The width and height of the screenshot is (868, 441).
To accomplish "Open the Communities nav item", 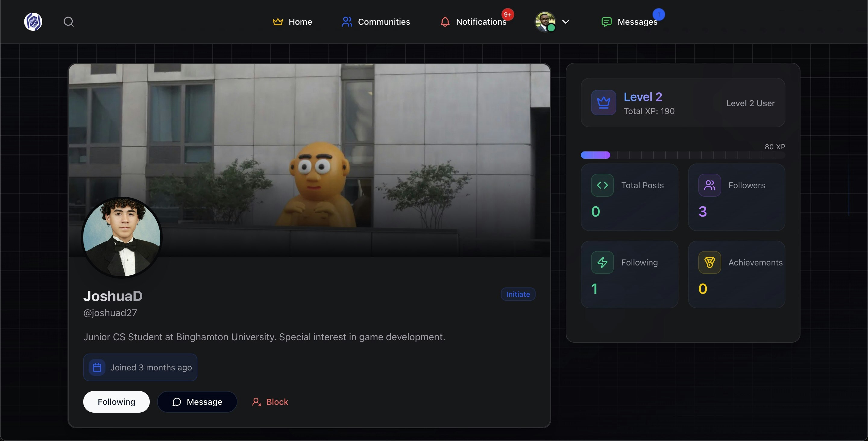I will click(x=376, y=22).
